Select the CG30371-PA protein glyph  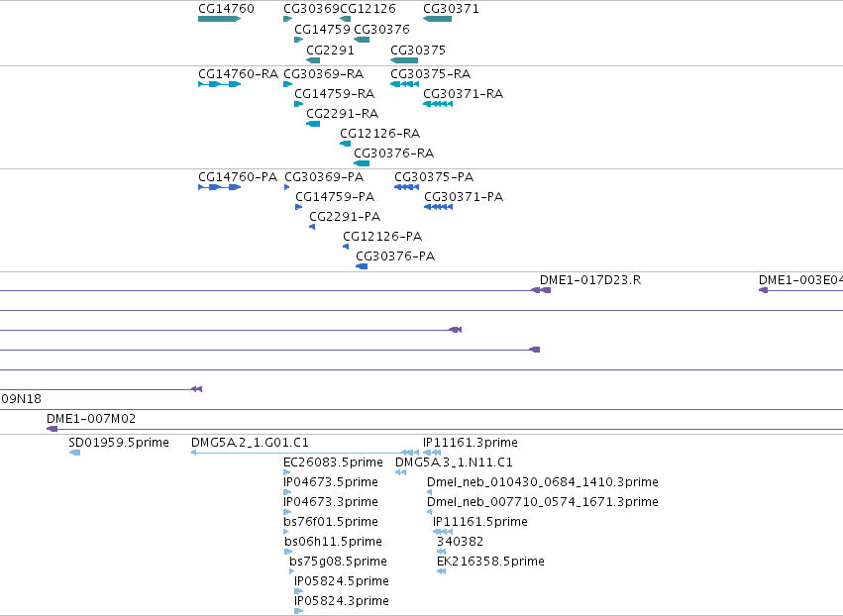click(438, 207)
